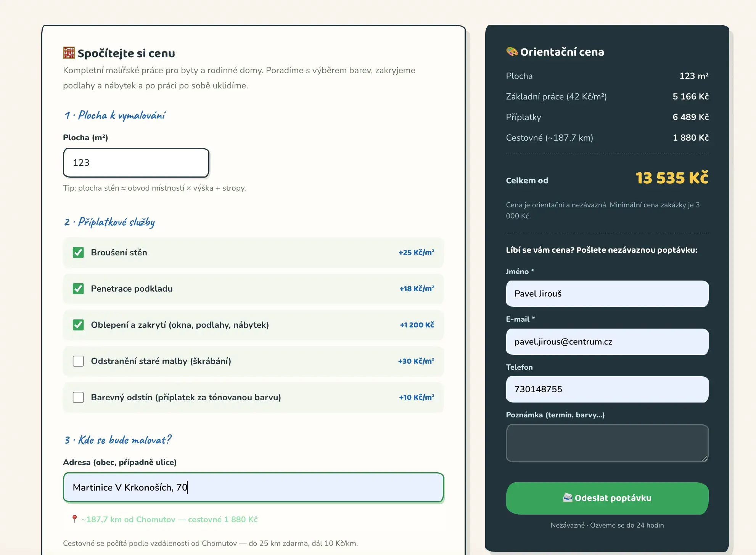Focus the Adresa address input field
The image size is (756, 555).
(253, 488)
